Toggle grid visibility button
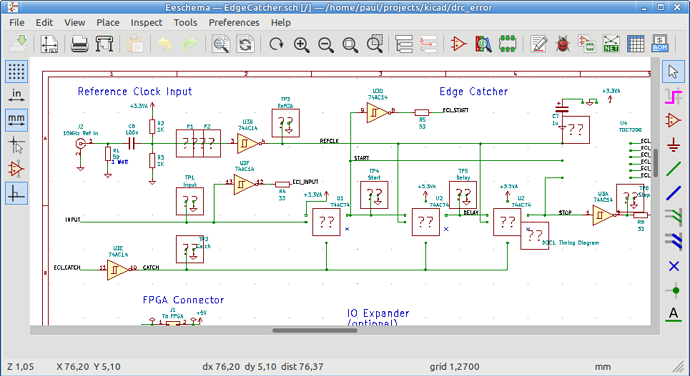The height and width of the screenshot is (376, 690). point(16,71)
